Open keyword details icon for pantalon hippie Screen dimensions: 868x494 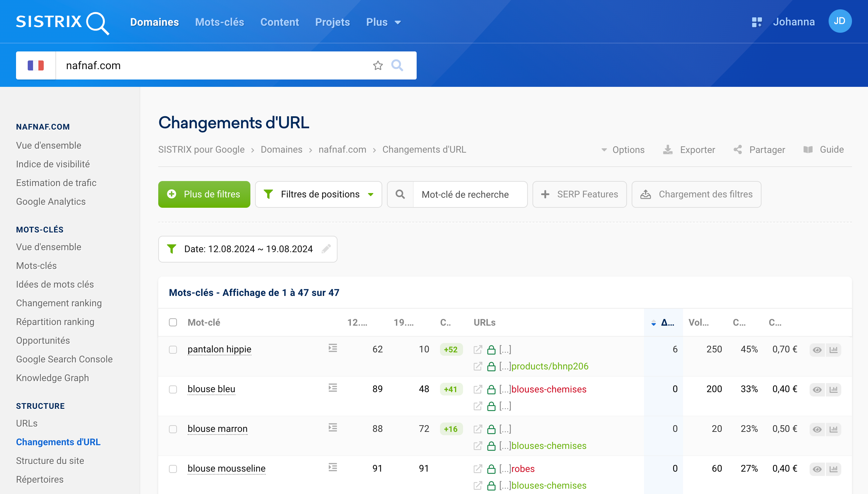333,348
